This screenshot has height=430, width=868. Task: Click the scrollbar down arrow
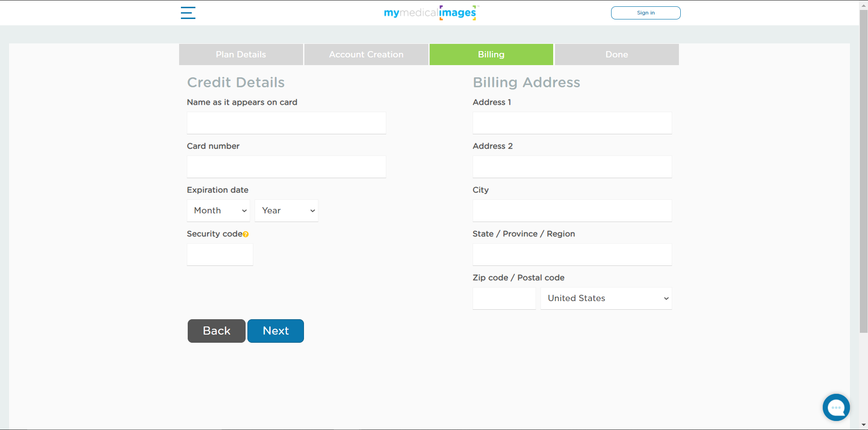point(863,425)
